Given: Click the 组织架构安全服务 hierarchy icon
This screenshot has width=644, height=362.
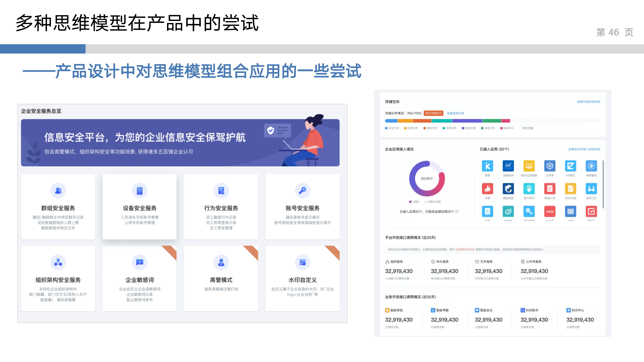Looking at the screenshot, I should [x=58, y=262].
